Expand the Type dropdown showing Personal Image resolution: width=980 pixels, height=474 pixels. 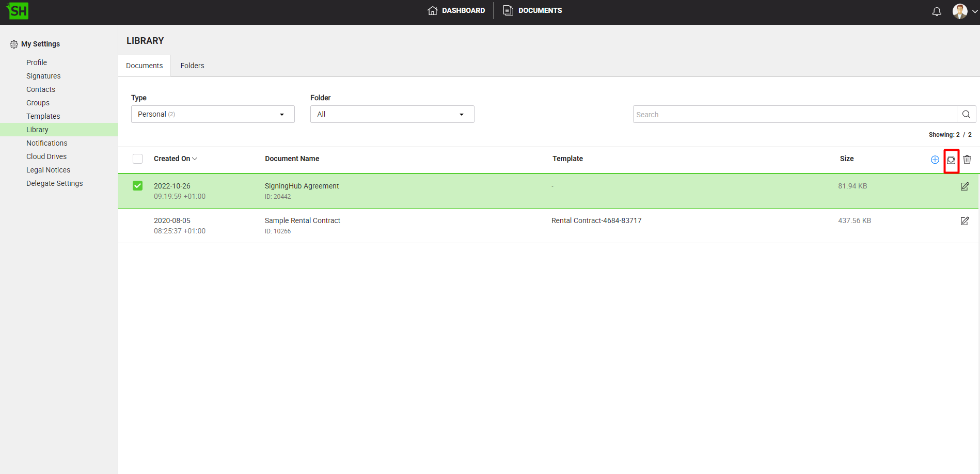click(213, 114)
